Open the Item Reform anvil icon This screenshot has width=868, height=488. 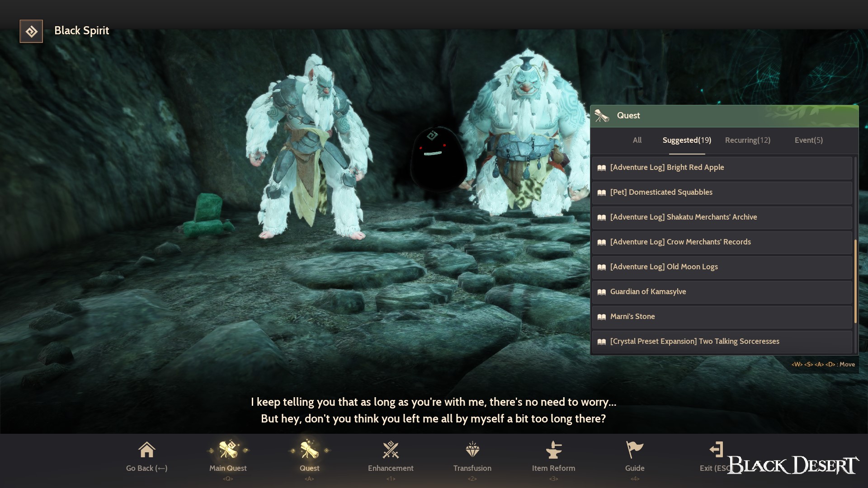click(554, 450)
